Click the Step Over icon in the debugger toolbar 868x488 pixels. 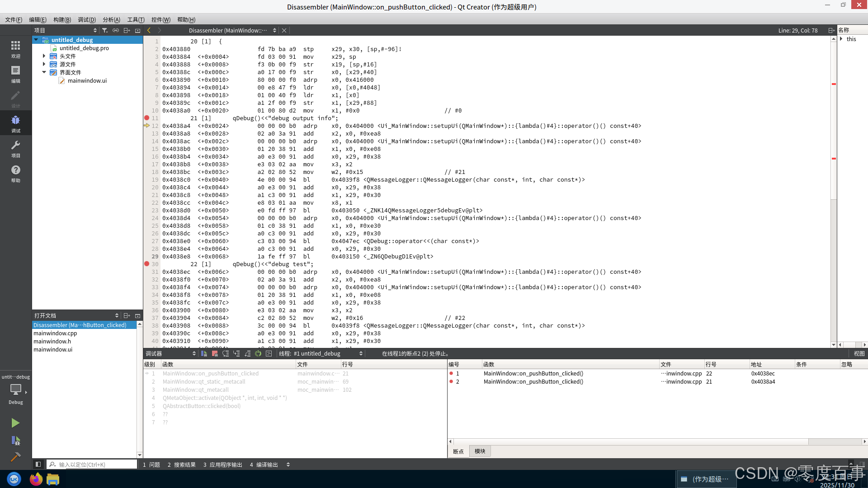pyautogui.click(x=226, y=354)
